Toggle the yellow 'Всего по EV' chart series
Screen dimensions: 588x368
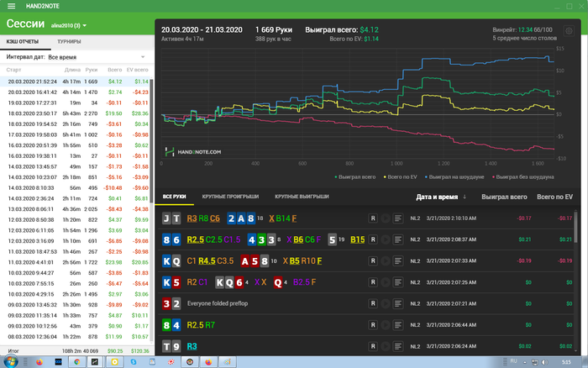402,177
